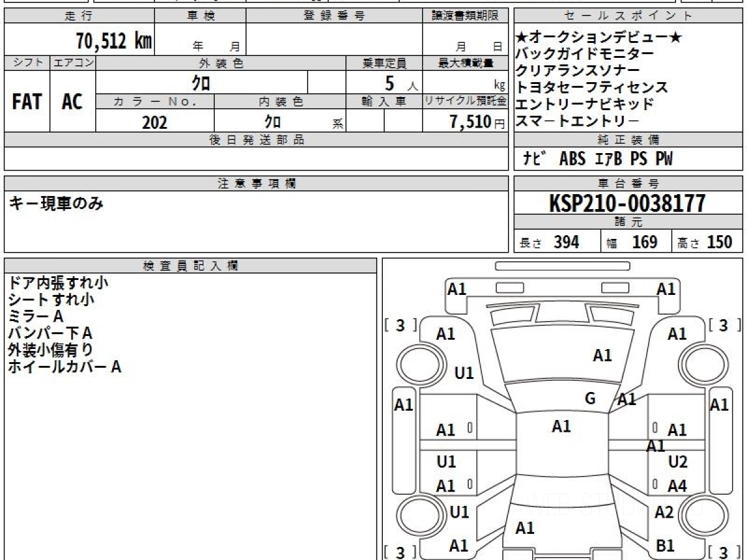Select chassis number KSP210-0038177
Screen dimensions: 747x560
coord(627,203)
